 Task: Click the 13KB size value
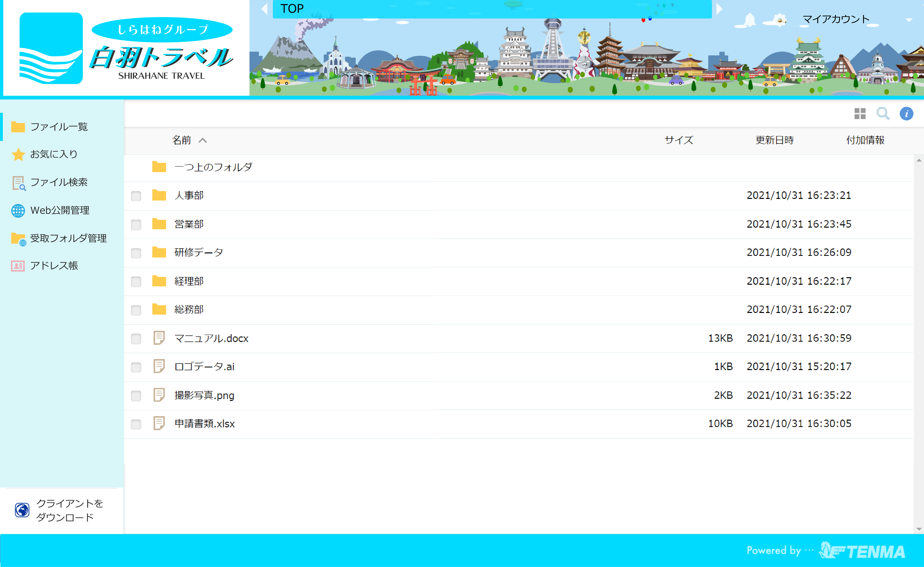click(720, 338)
